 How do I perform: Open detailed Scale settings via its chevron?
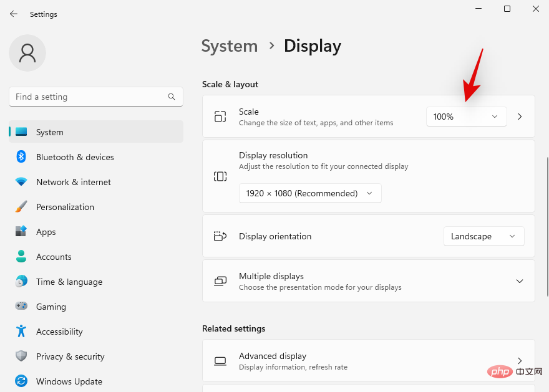(x=520, y=117)
